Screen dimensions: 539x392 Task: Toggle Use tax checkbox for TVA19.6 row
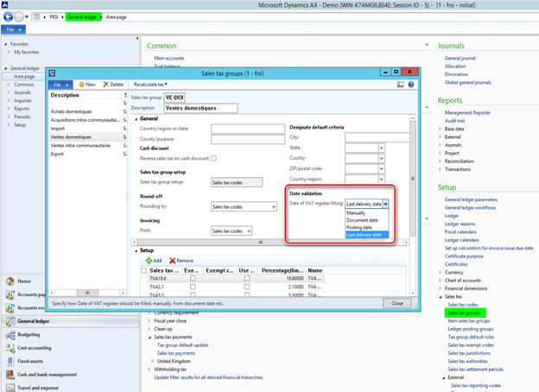click(x=247, y=278)
